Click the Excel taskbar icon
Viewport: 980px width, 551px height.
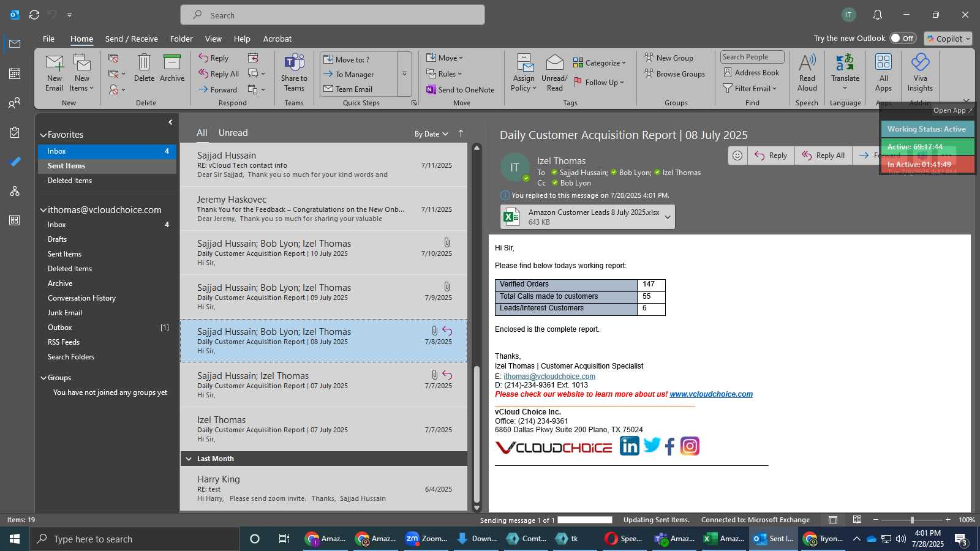pyautogui.click(x=725, y=539)
